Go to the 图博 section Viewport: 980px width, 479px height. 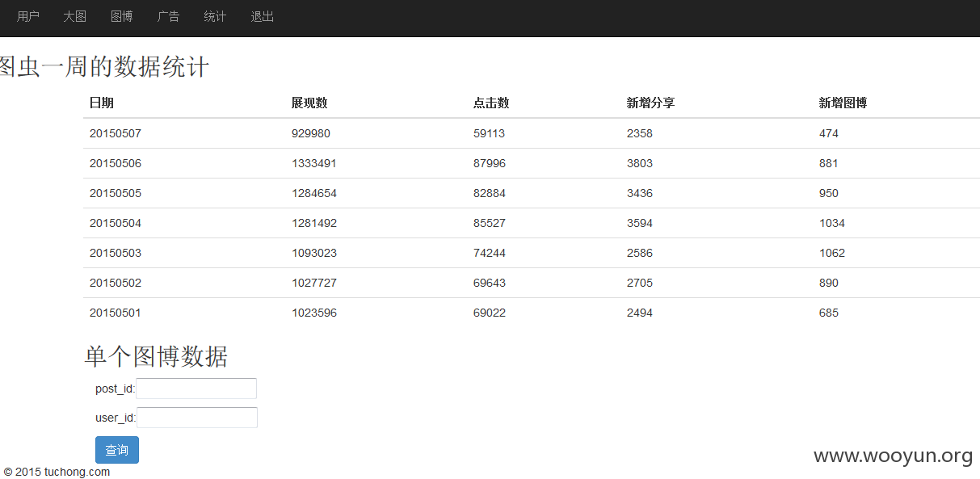click(122, 16)
